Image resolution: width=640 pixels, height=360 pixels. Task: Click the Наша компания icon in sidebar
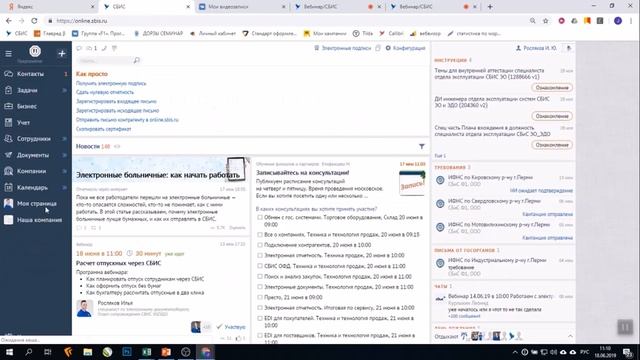click(x=8, y=220)
